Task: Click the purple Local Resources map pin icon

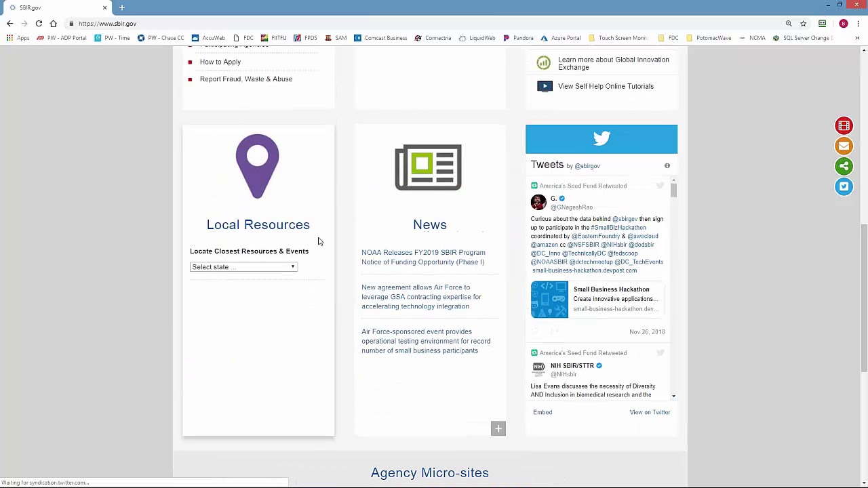Action: coord(258,166)
